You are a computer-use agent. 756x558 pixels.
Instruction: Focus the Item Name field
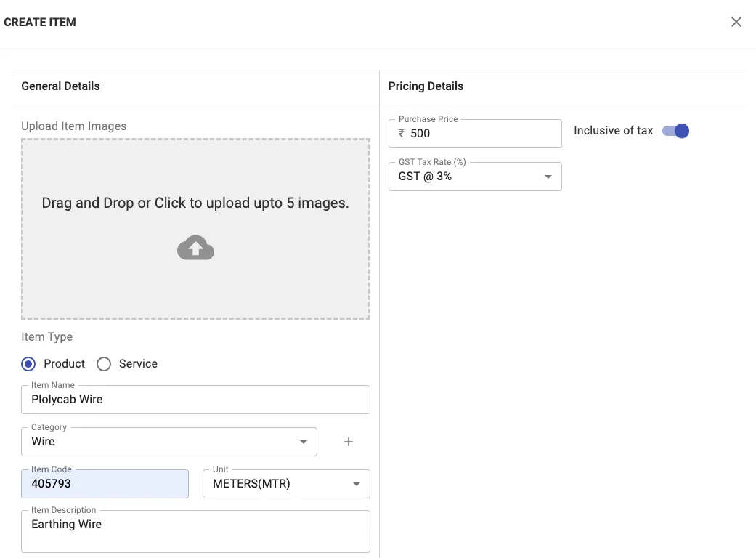point(195,400)
